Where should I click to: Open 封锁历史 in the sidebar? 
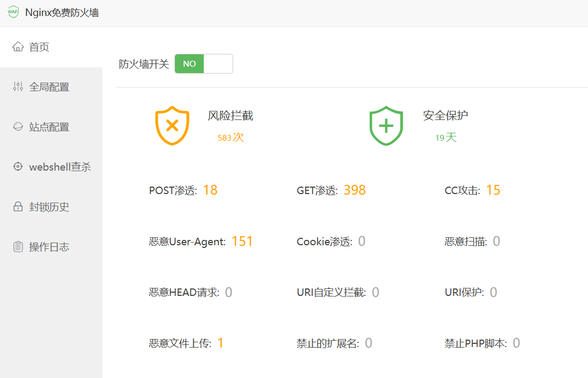[49, 207]
